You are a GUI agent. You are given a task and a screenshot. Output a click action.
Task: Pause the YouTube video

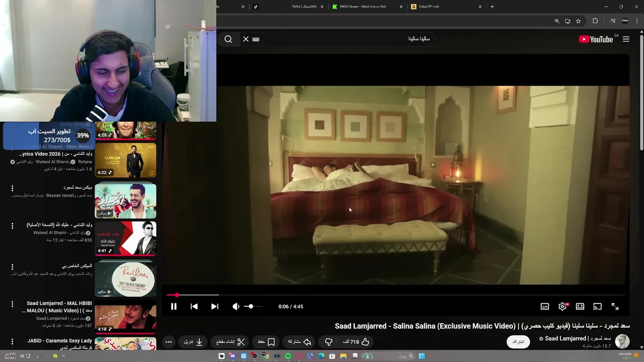(x=174, y=306)
